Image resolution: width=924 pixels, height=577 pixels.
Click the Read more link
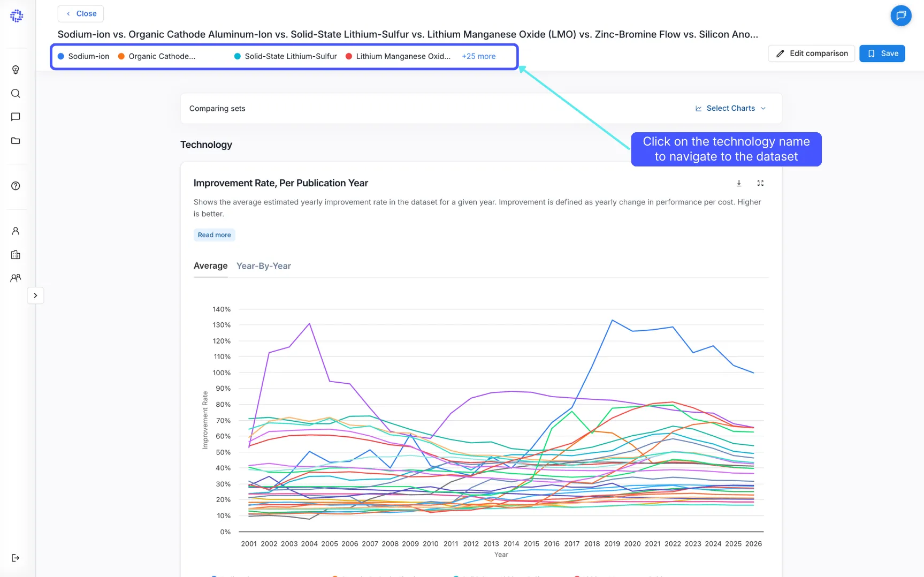(215, 235)
